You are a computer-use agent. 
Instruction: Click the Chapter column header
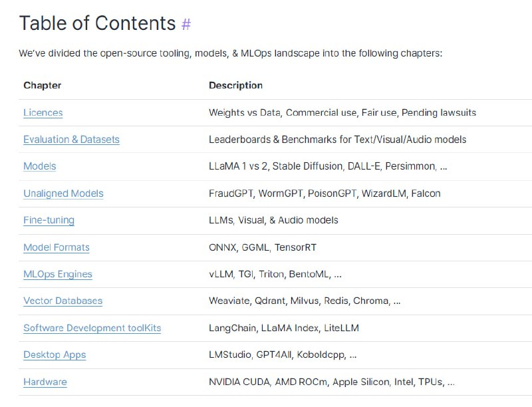[x=42, y=85]
